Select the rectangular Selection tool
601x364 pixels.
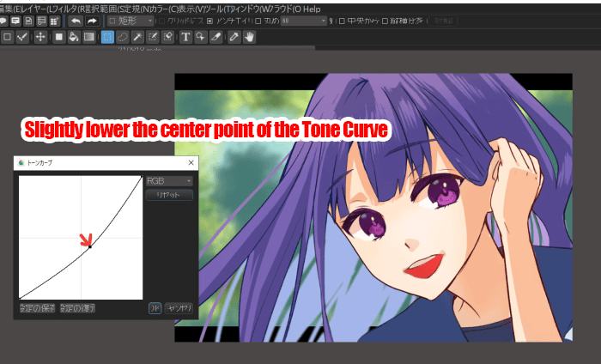click(x=107, y=37)
